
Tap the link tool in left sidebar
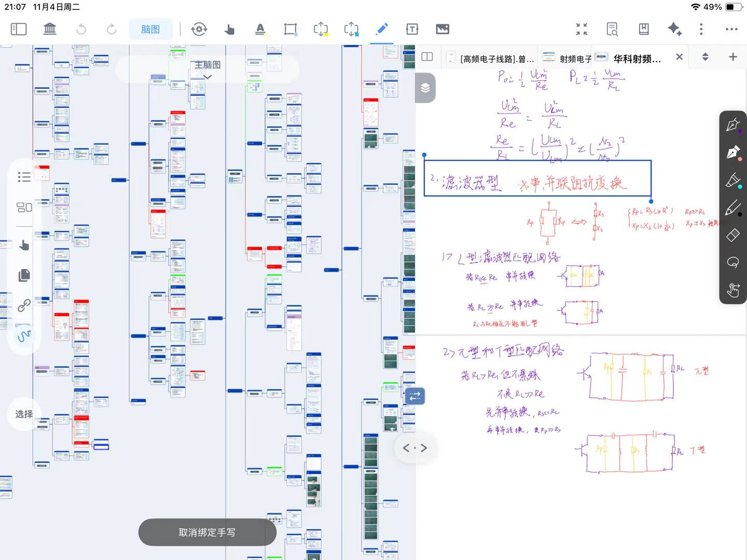point(24,305)
